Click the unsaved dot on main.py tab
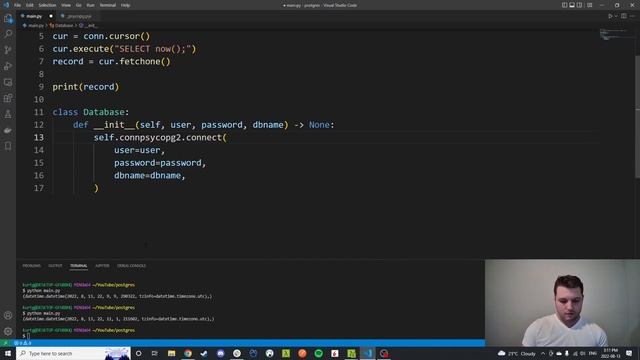 point(51,16)
